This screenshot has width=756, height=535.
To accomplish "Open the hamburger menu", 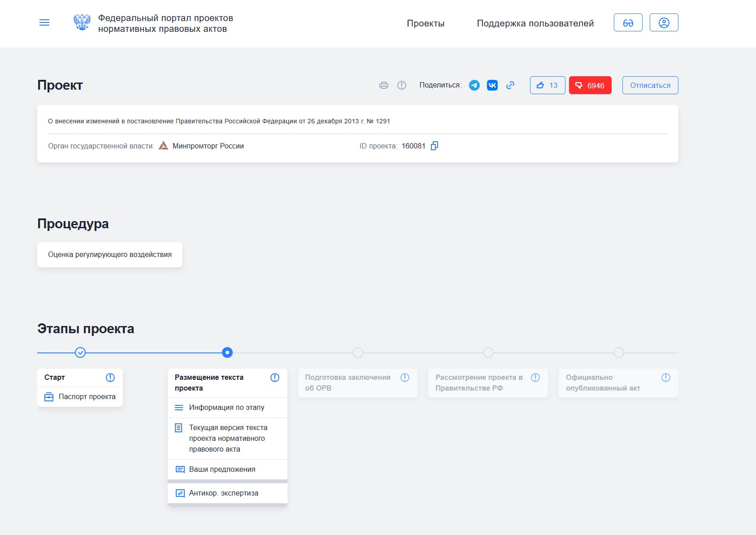I will pyautogui.click(x=44, y=22).
